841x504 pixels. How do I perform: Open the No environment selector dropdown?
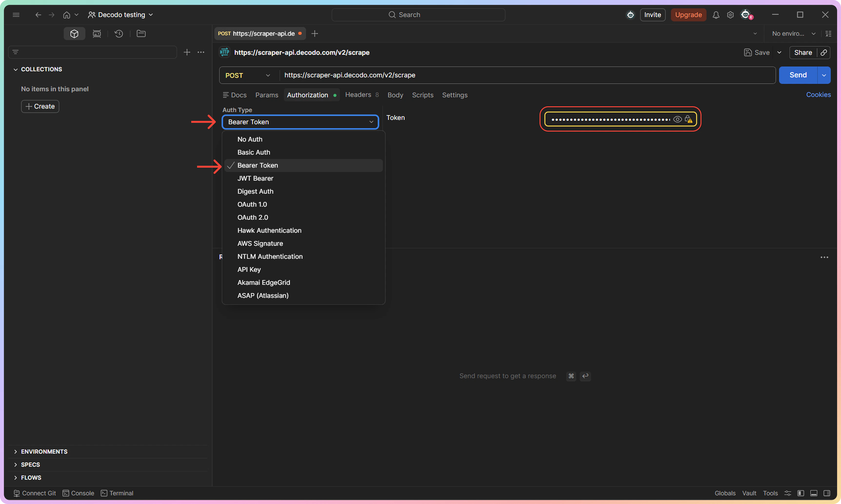click(793, 34)
